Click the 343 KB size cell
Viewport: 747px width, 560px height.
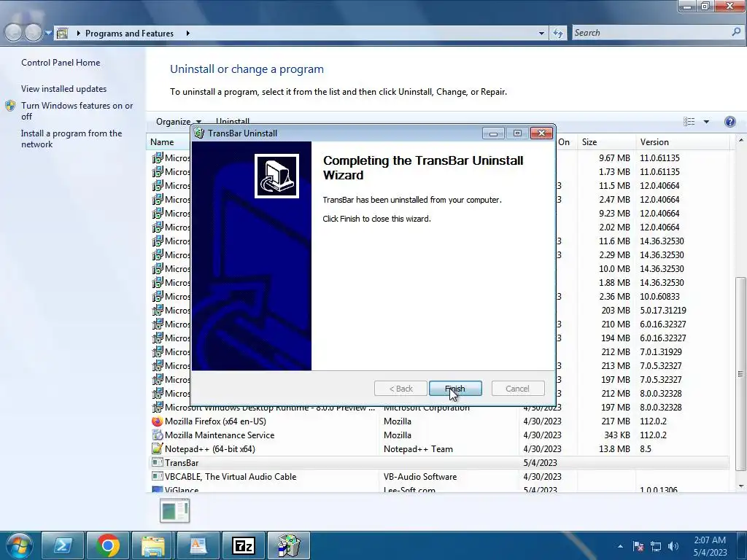coord(617,435)
